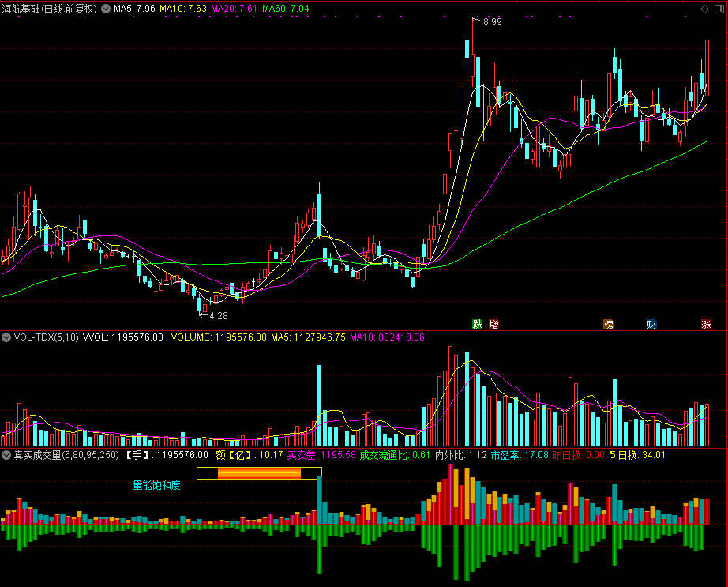Screen dimensions: 728x587
Task: Click the blue 财 event marker
Action: click(651, 324)
